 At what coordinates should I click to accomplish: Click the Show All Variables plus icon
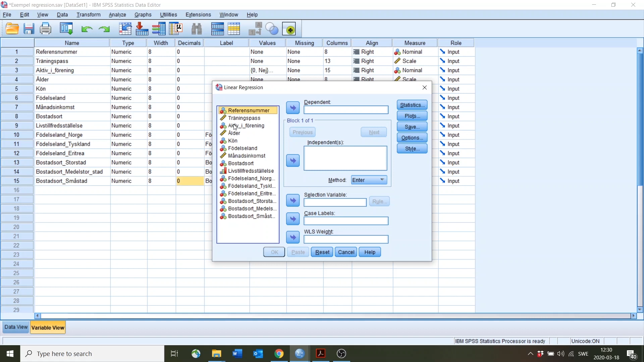point(289,29)
